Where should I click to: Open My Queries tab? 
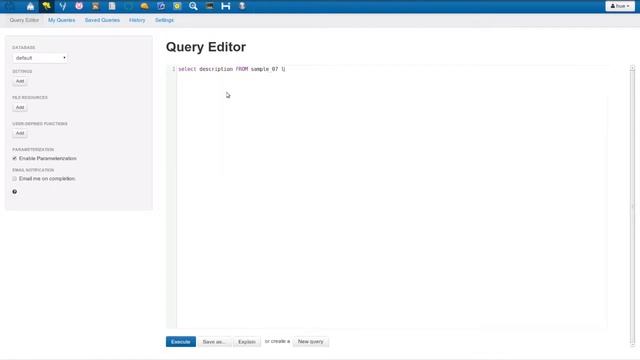[62, 20]
